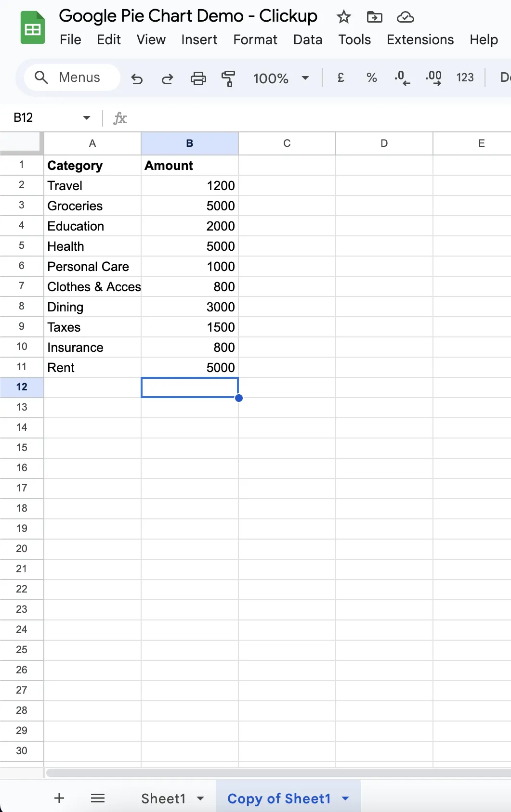
Task: Expand the Name box dropdown arrow
Action: click(87, 118)
